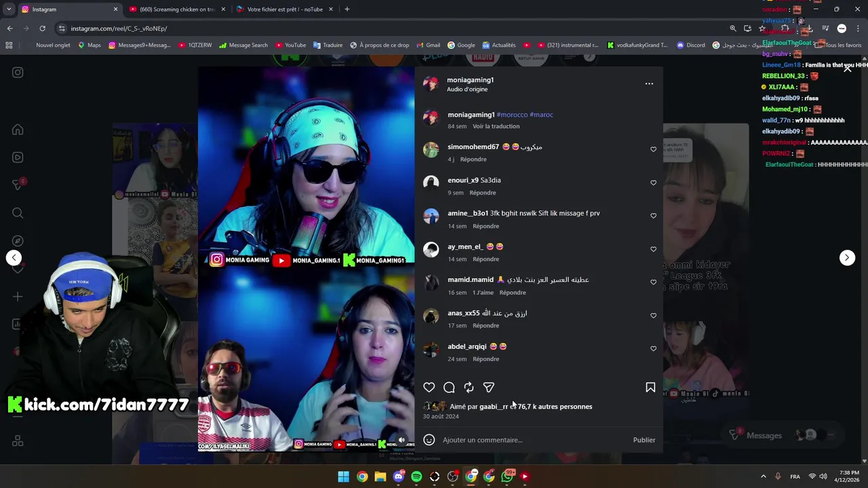
Task: Open a new tab with the plus button
Action: 347,9
